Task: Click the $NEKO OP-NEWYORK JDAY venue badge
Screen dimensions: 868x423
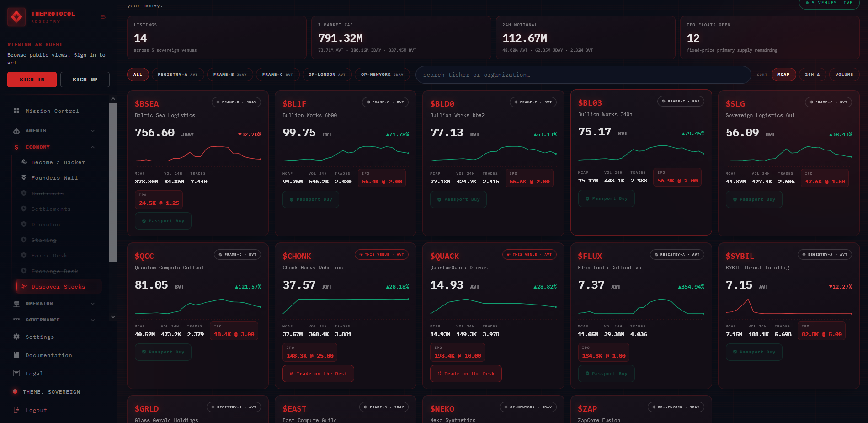Action: [528, 407]
